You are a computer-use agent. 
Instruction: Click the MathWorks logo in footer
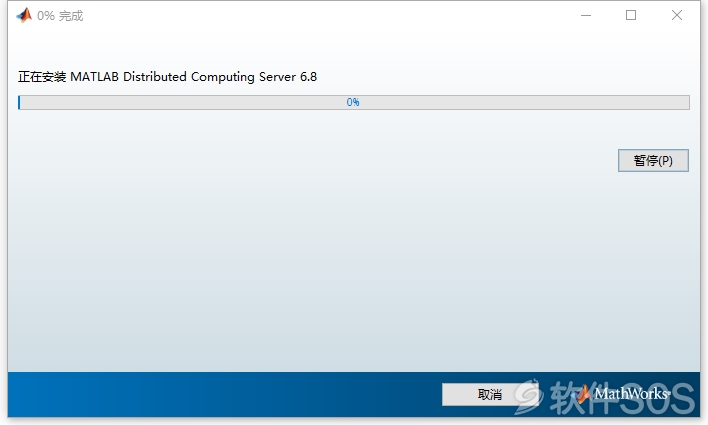point(623,394)
